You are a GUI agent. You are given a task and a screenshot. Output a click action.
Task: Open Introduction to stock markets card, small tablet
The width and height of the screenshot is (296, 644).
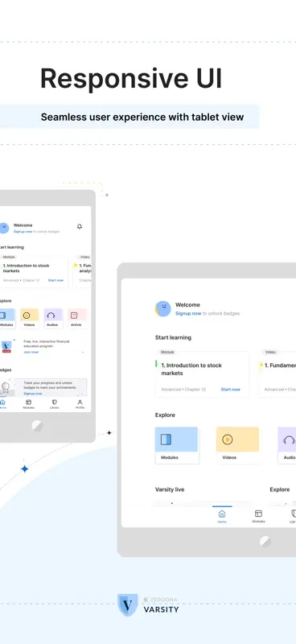(34, 272)
